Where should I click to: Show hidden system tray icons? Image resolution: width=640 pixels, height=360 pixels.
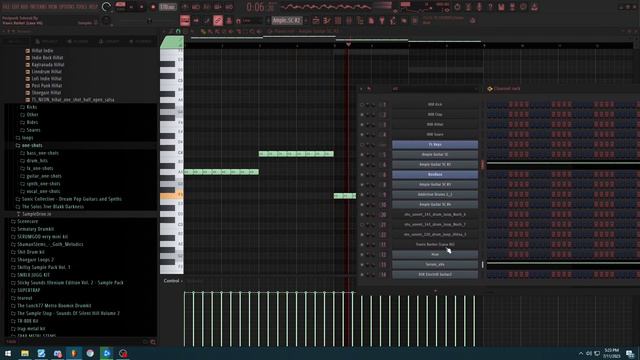tap(581, 353)
